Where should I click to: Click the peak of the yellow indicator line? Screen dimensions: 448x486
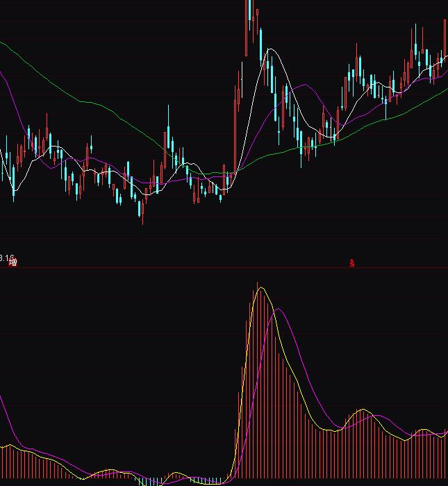[x=262, y=288]
